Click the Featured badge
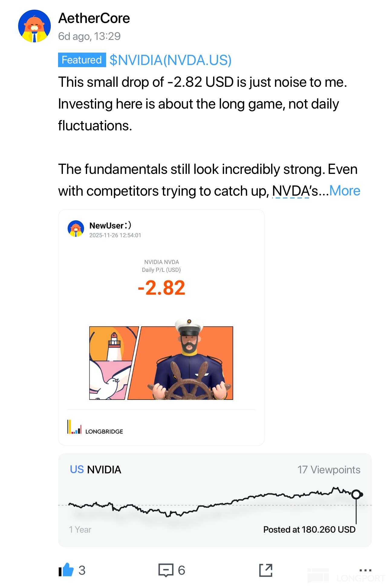 coord(82,60)
